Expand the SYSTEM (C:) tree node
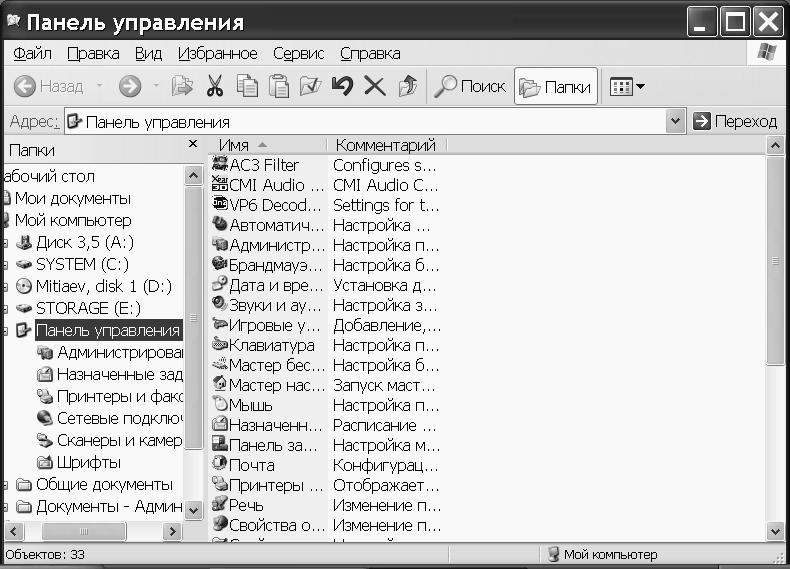Screen dimensions: 790x569 pos(5,265)
